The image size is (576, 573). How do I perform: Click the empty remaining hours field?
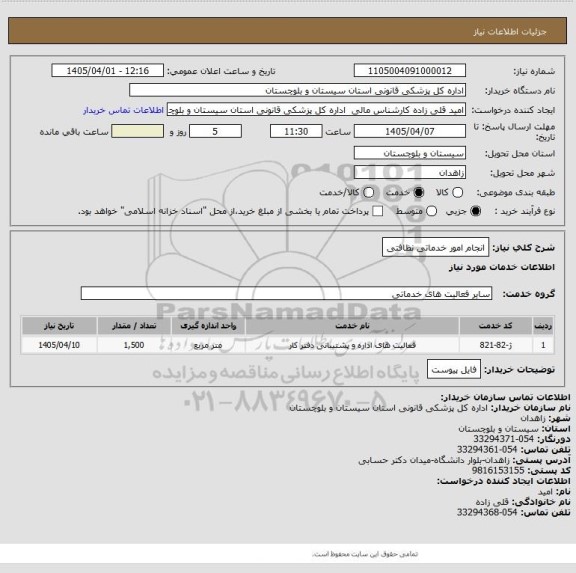coord(138,131)
